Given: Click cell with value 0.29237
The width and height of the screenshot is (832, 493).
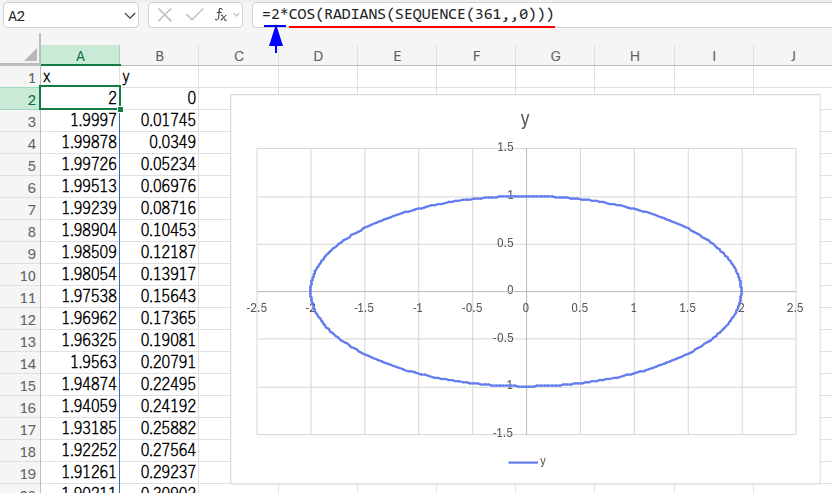Looking at the screenshot, I should coord(159,473).
